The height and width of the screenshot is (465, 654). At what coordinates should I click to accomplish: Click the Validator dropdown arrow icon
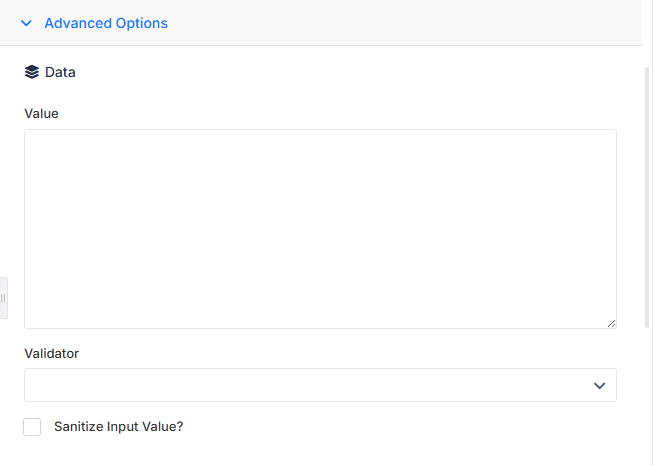coord(599,386)
